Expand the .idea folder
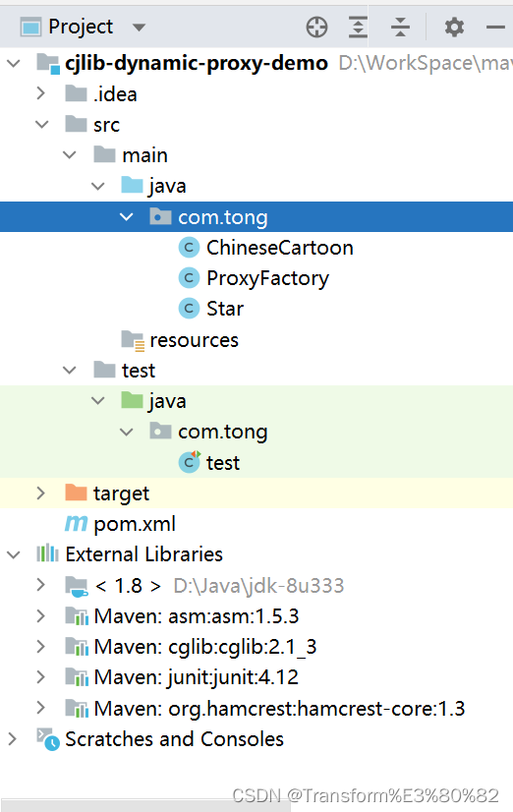 pyautogui.click(x=41, y=93)
